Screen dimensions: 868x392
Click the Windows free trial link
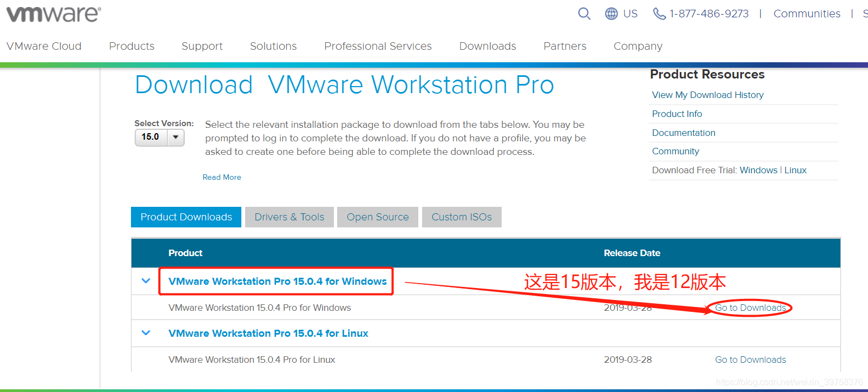coord(758,170)
